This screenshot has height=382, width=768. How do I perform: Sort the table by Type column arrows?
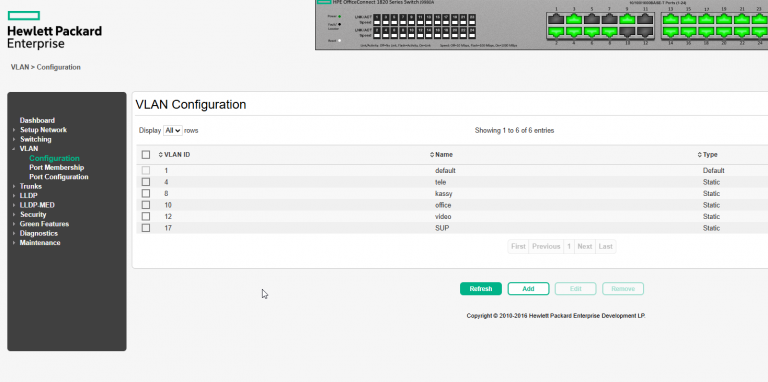click(699, 155)
